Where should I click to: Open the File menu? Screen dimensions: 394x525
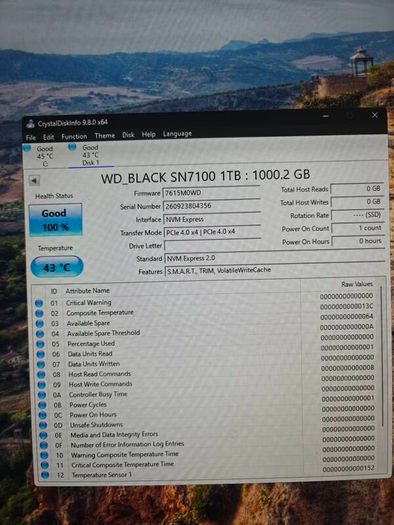pyautogui.click(x=31, y=137)
